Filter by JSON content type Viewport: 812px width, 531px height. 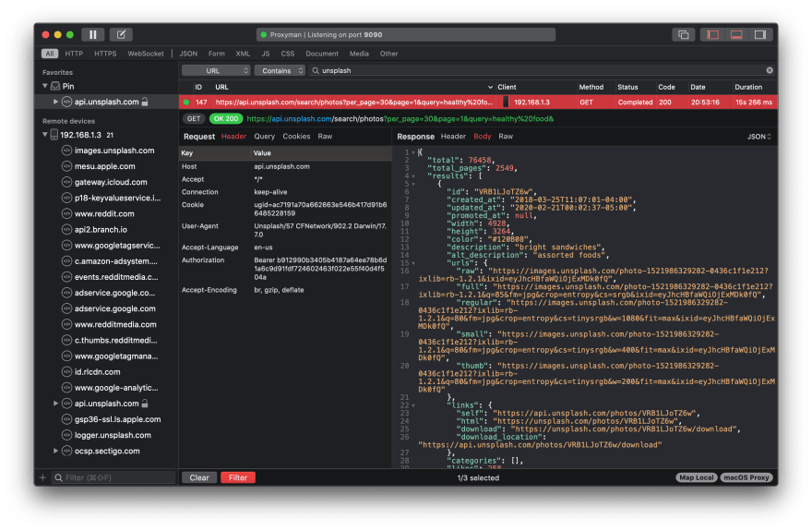(x=188, y=54)
